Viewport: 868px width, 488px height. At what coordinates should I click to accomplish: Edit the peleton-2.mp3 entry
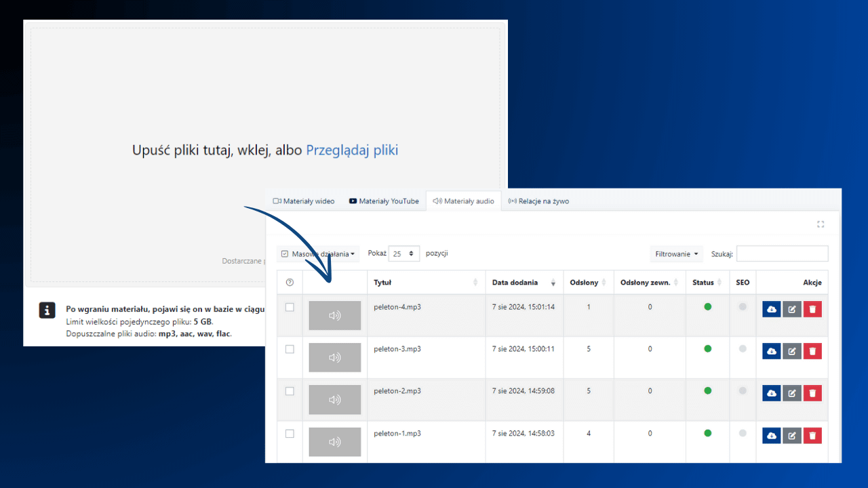coord(792,393)
